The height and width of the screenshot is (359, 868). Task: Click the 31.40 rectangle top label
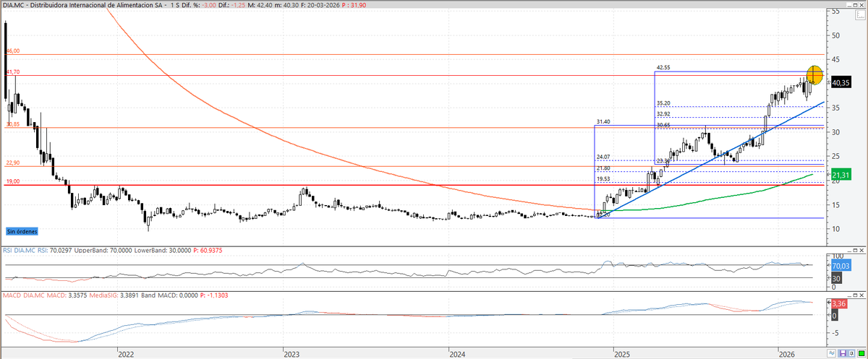point(604,121)
